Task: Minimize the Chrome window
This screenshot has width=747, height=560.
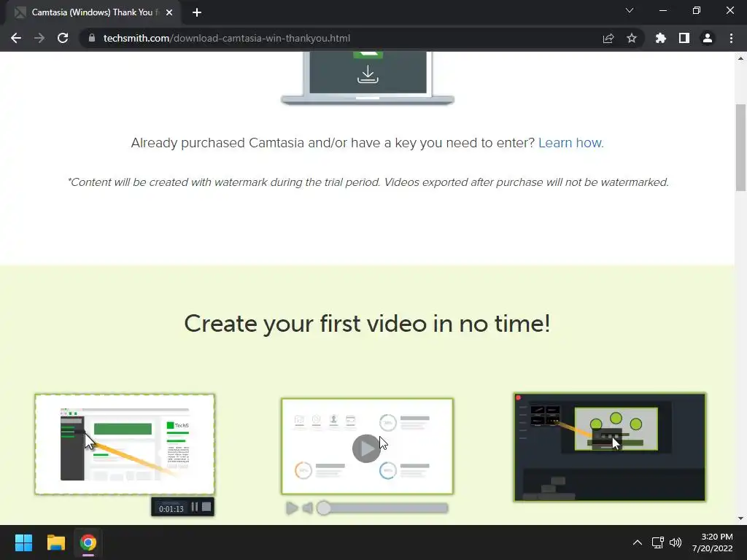Action: click(x=662, y=10)
